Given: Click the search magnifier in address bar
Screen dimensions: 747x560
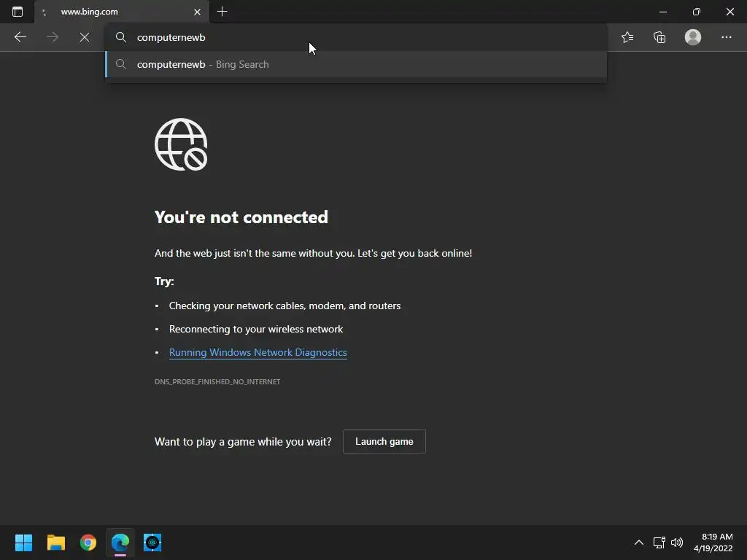Looking at the screenshot, I should 121,37.
